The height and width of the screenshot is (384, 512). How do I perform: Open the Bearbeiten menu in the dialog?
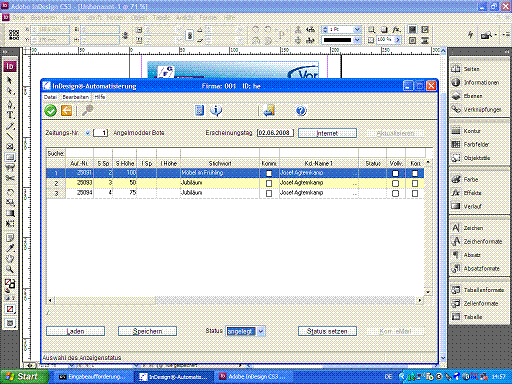pos(76,97)
